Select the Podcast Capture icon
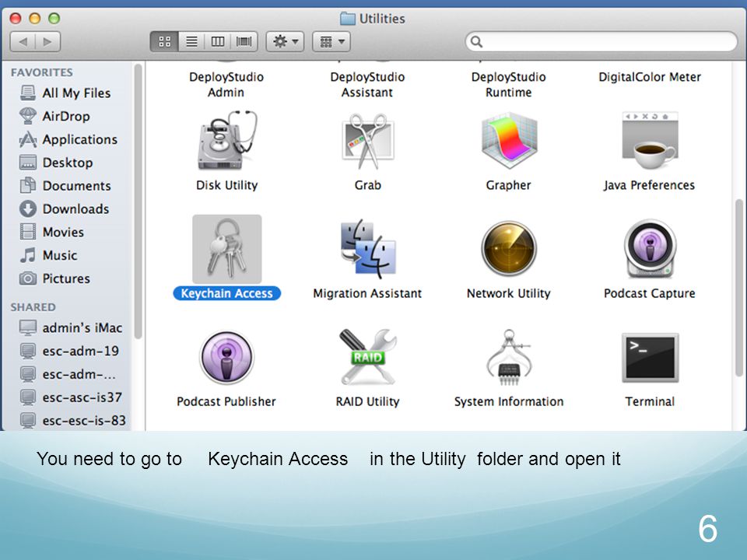This screenshot has height=560, width=747. click(650, 249)
